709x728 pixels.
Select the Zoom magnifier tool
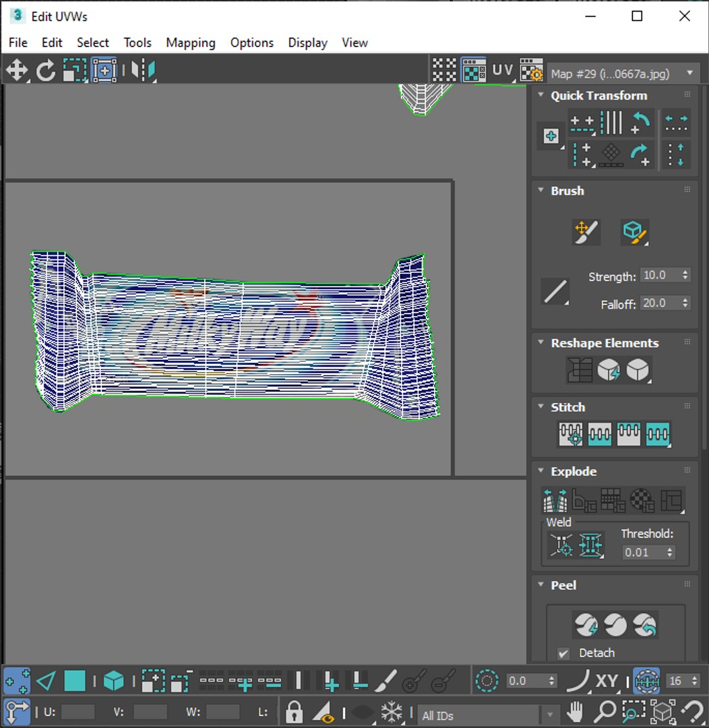605,711
